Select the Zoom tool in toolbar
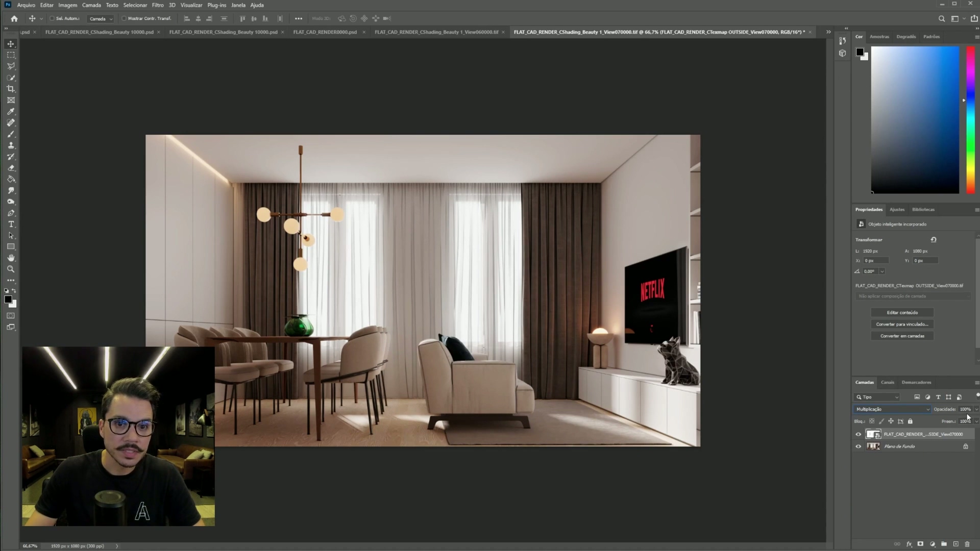The height and width of the screenshot is (551, 980). (x=11, y=269)
